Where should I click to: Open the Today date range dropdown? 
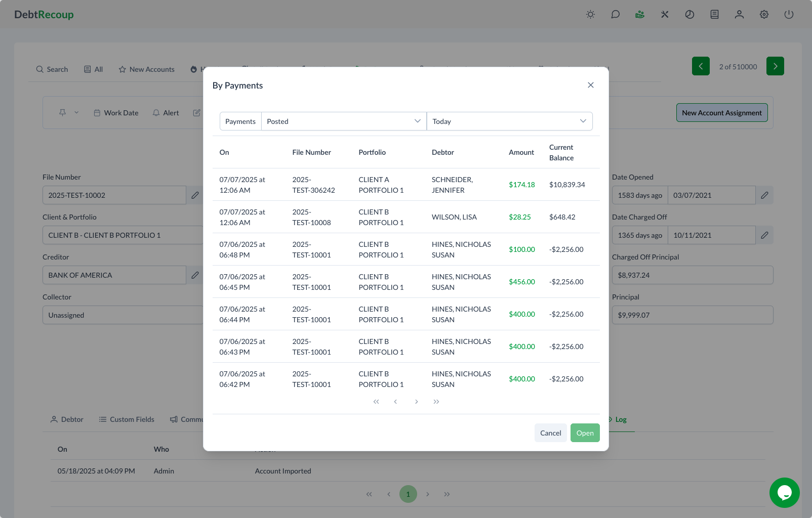[x=509, y=121]
